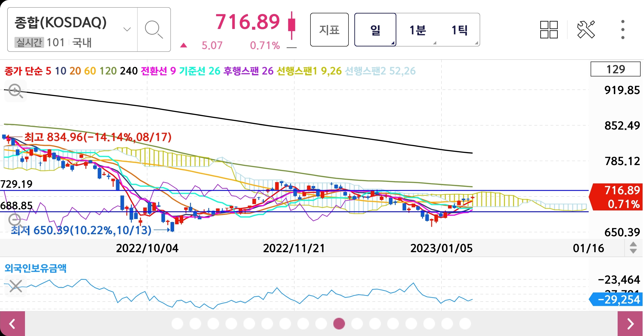Screen dimensions: 644x336
Task: Open the 일 period options dropdown
Action: pos(375,29)
